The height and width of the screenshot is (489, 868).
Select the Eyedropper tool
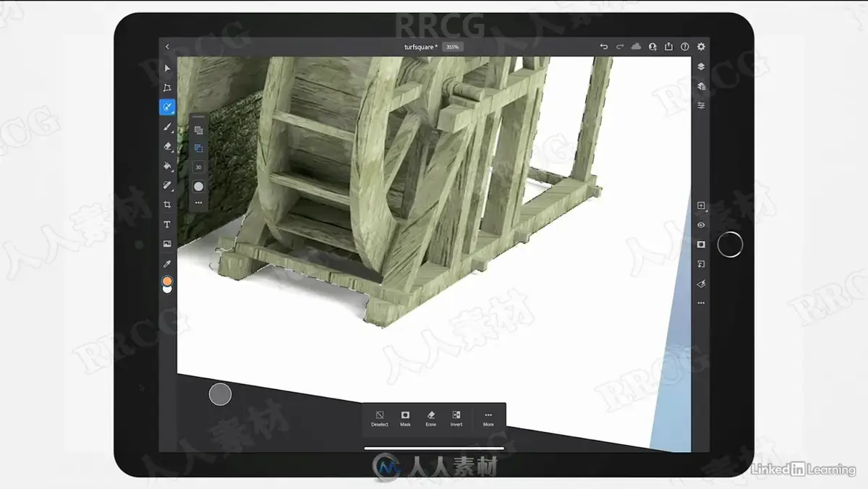pos(167,263)
